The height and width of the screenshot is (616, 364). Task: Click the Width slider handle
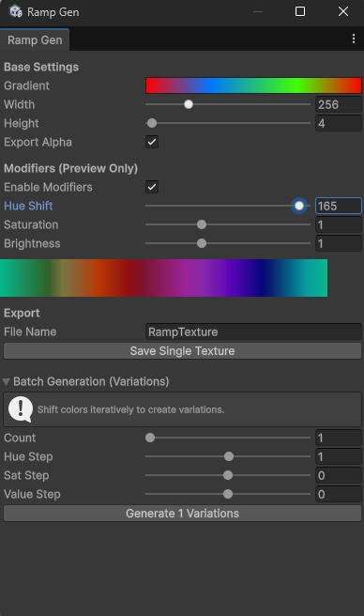coord(189,104)
